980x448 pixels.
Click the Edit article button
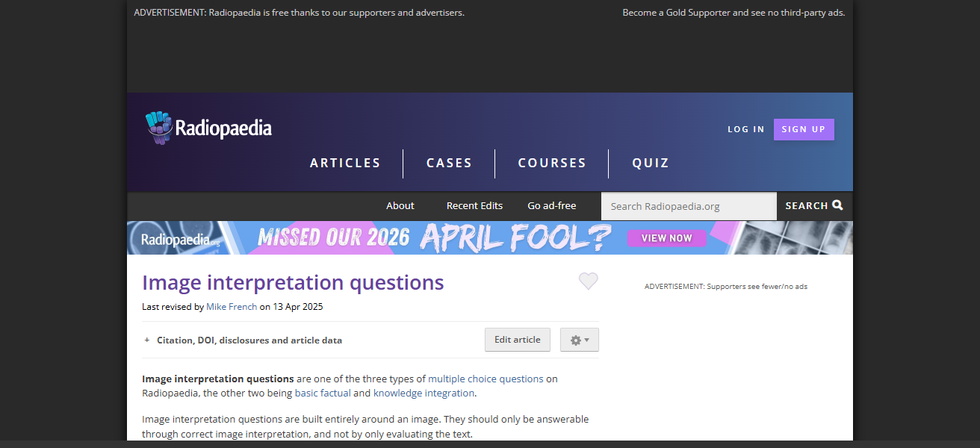coord(517,340)
